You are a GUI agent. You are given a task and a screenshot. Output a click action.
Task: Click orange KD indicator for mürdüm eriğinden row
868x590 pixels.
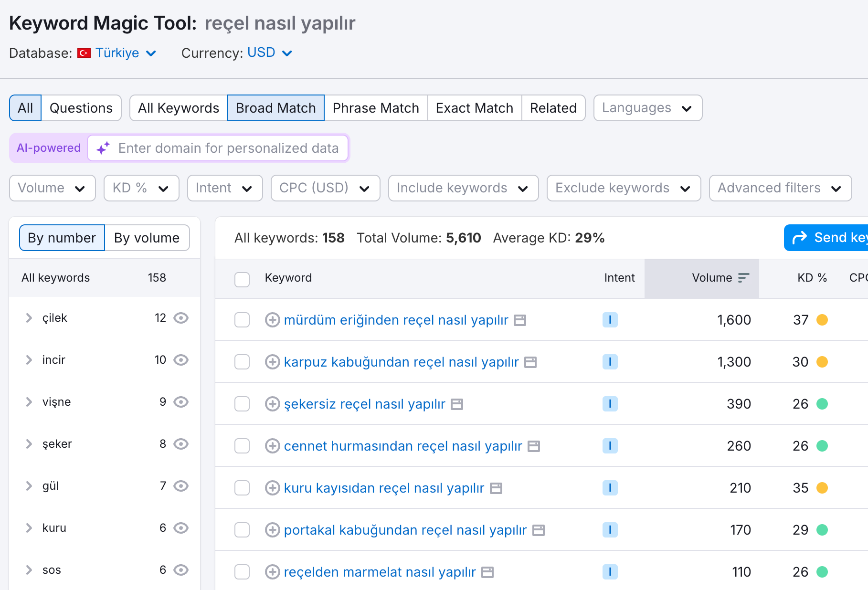point(822,320)
